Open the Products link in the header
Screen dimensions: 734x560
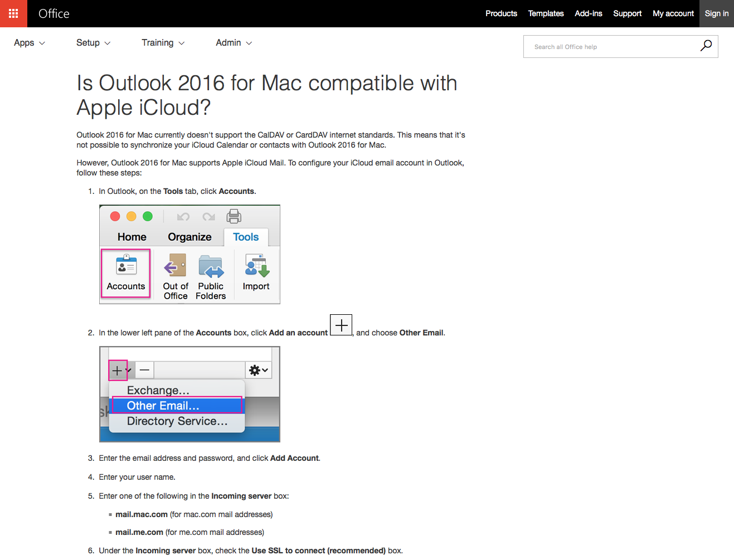501,13
